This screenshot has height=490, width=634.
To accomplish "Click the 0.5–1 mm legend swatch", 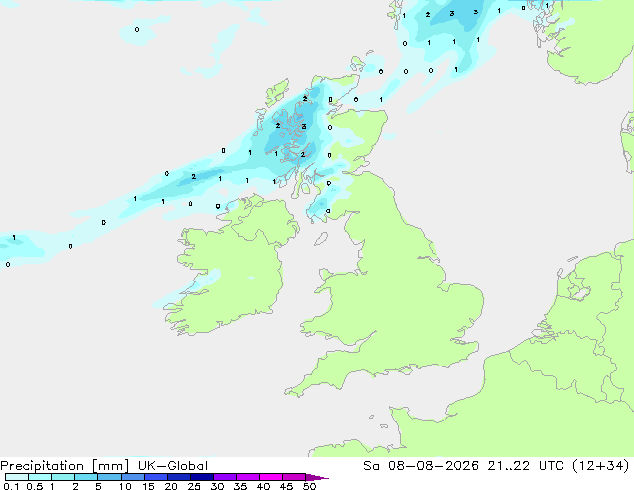I will tap(40, 477).
